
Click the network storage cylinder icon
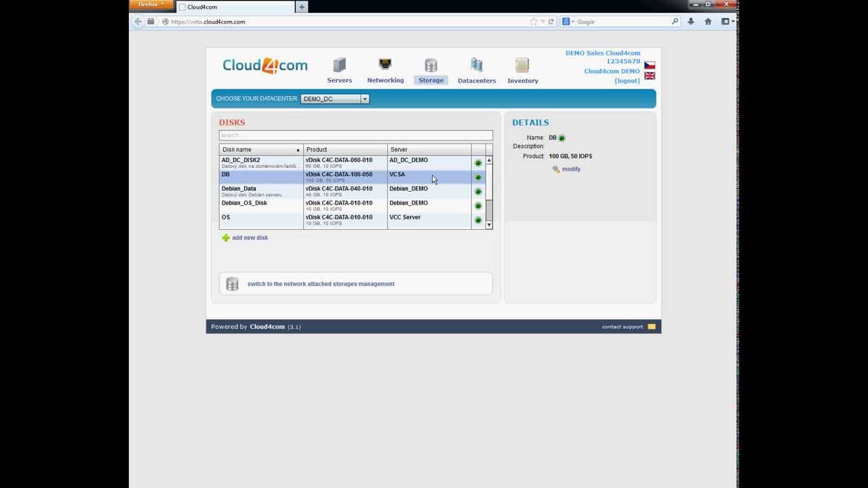point(232,284)
